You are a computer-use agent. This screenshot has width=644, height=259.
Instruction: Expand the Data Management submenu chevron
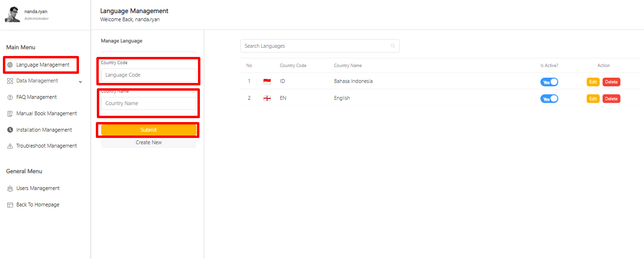click(x=80, y=82)
